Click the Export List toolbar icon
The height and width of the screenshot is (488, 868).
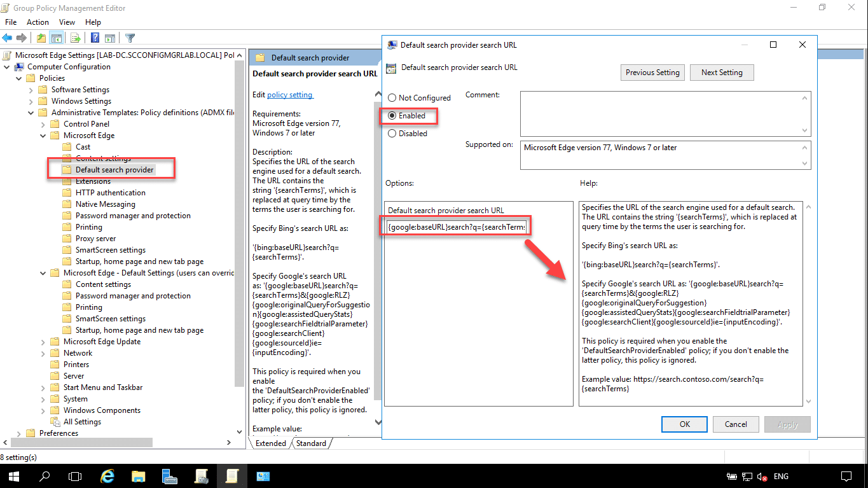tap(75, 38)
